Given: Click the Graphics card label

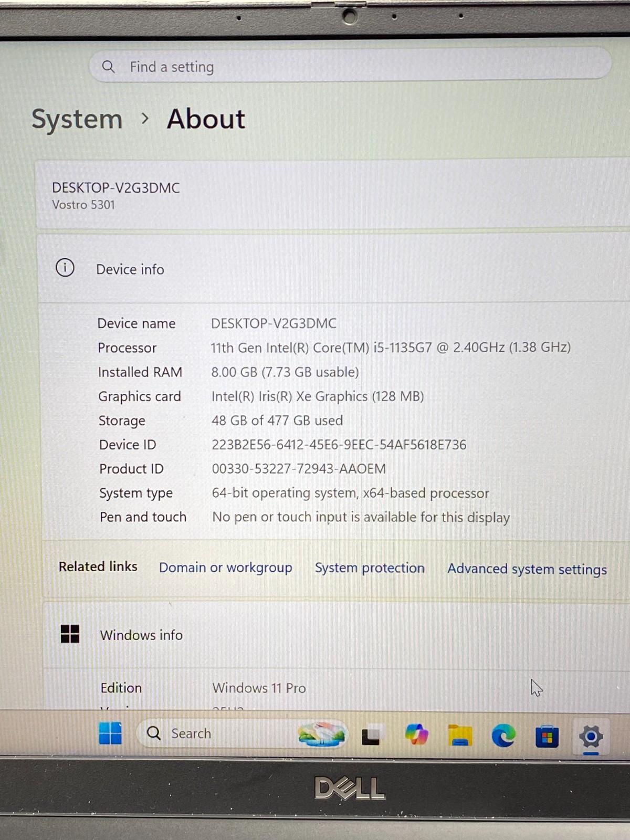Looking at the screenshot, I should tap(140, 397).
